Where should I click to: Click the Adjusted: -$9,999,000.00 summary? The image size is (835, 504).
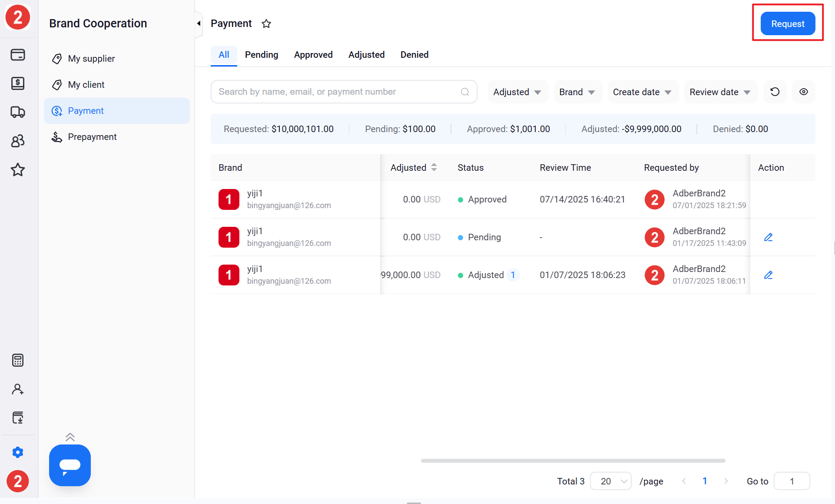point(631,129)
